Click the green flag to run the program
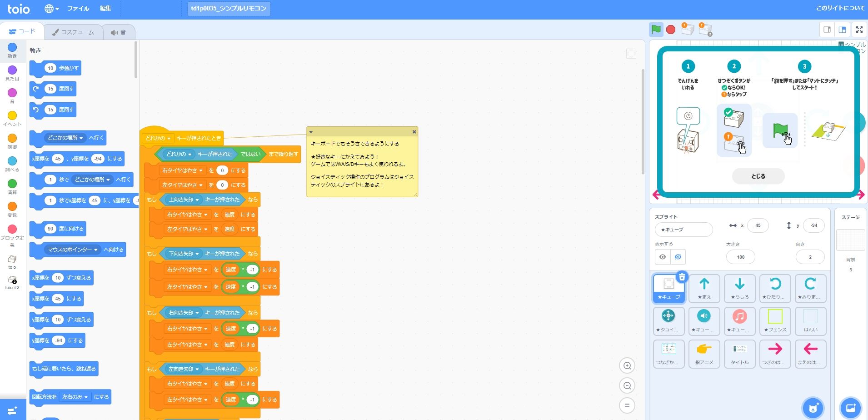The height and width of the screenshot is (420, 868). 656,30
